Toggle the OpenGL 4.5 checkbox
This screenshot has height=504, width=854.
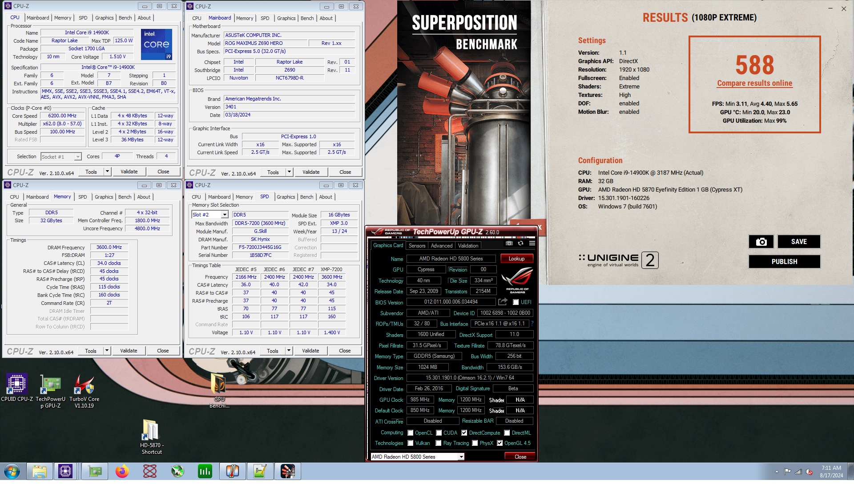[500, 443]
